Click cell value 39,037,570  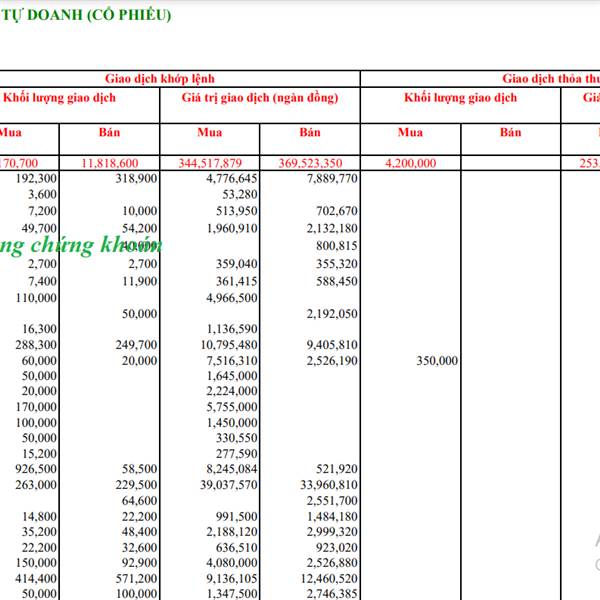[x=229, y=485]
